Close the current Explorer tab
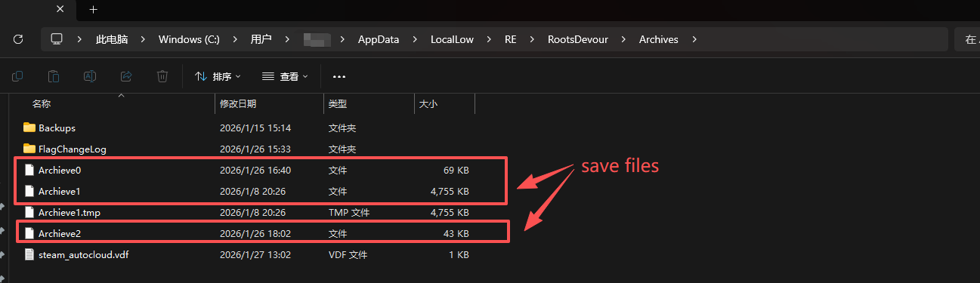 click(60, 10)
